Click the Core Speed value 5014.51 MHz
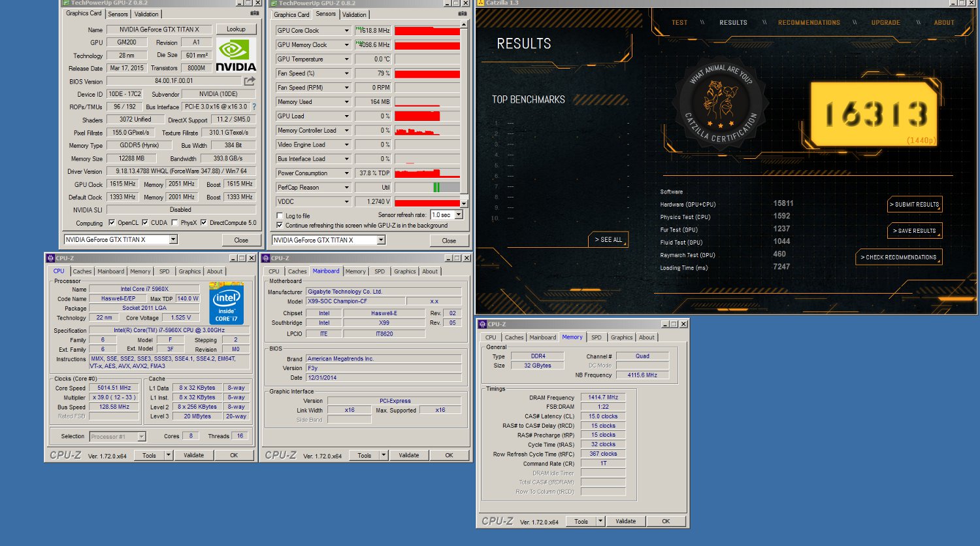Viewport: 980px width, 546px height. tap(114, 388)
